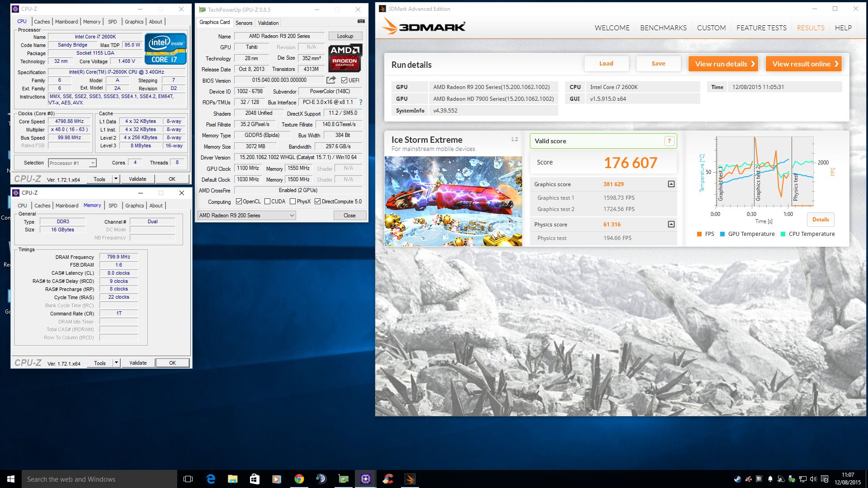Open the media player taskbar icon
The image size is (868, 488).
coord(277,479)
